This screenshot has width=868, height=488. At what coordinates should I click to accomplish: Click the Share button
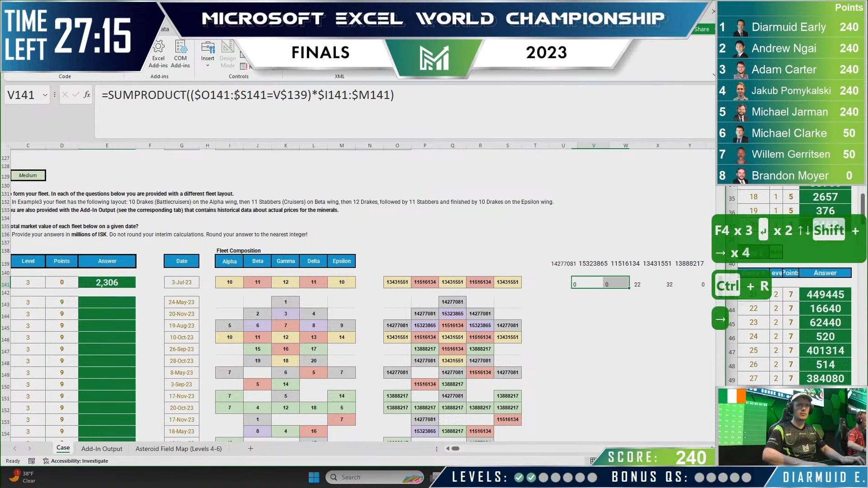pos(702,28)
